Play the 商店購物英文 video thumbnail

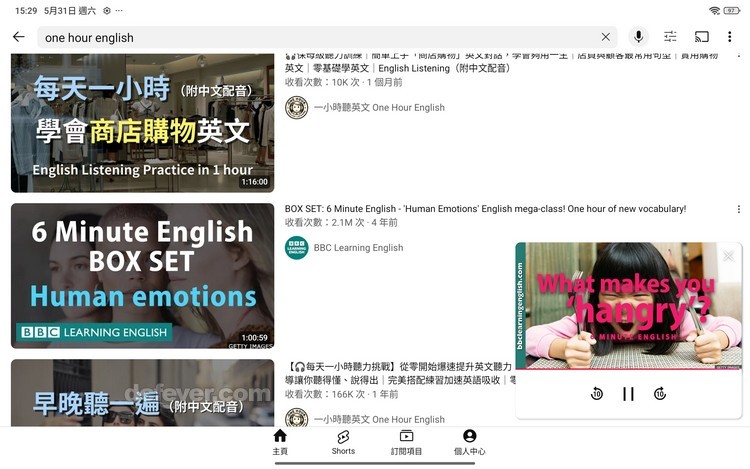[x=143, y=123]
